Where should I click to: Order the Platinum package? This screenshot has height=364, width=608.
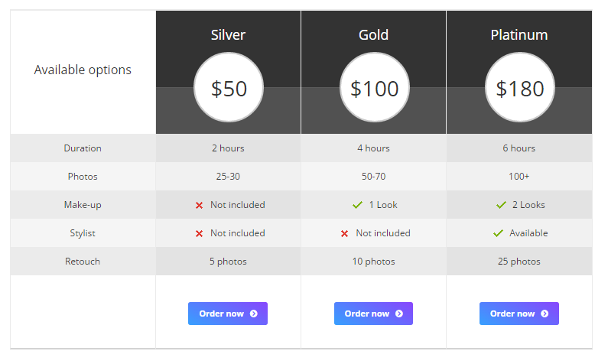pos(519,314)
